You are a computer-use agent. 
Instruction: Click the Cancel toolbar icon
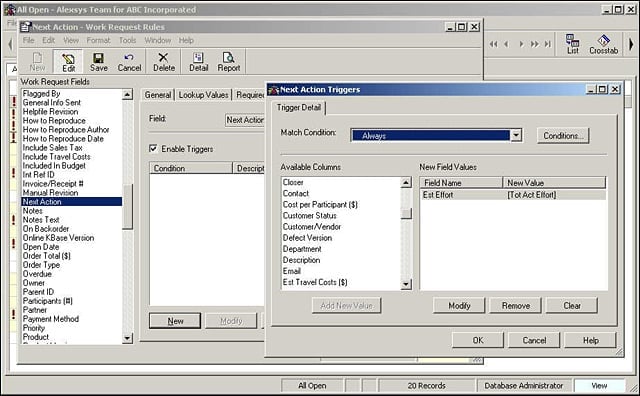pyautogui.click(x=129, y=62)
